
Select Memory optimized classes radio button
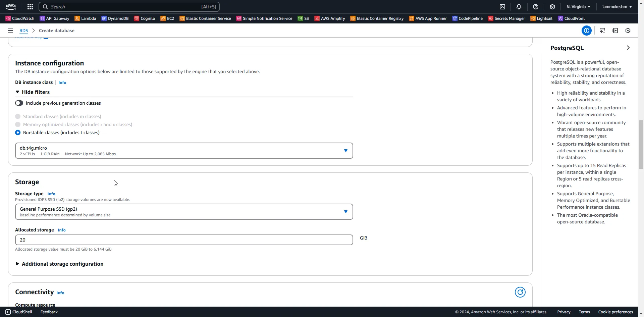point(18,124)
